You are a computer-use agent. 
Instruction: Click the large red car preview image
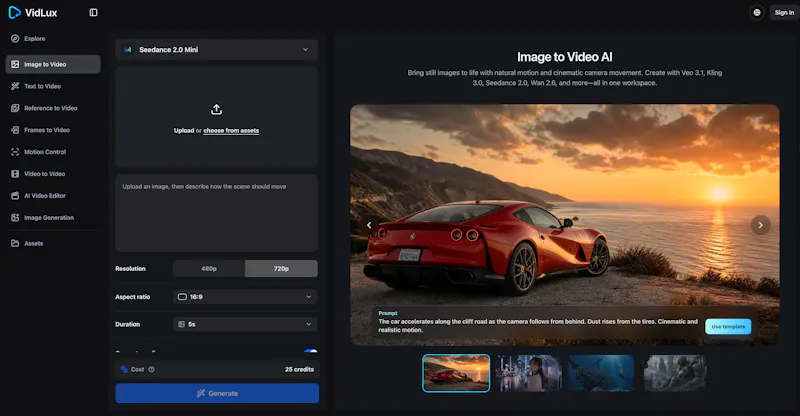pyautogui.click(x=565, y=225)
